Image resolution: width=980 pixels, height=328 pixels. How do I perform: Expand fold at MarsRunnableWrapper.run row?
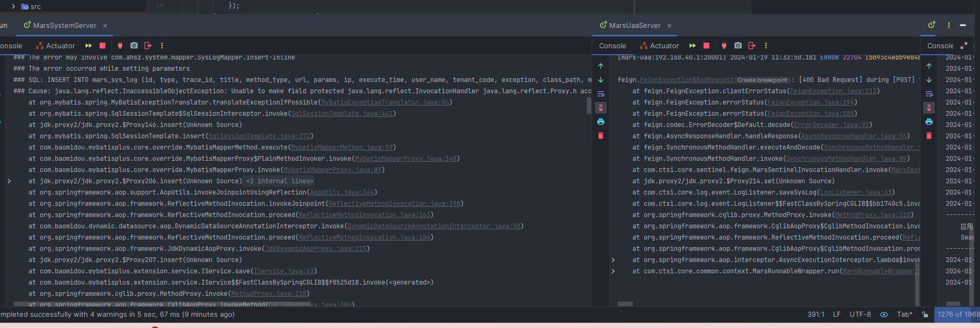point(613,271)
